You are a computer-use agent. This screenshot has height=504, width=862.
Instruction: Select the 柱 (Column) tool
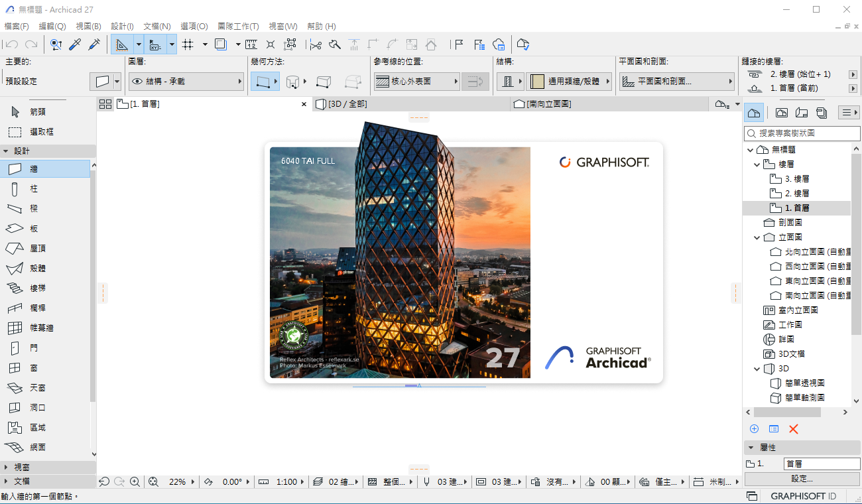coord(45,188)
